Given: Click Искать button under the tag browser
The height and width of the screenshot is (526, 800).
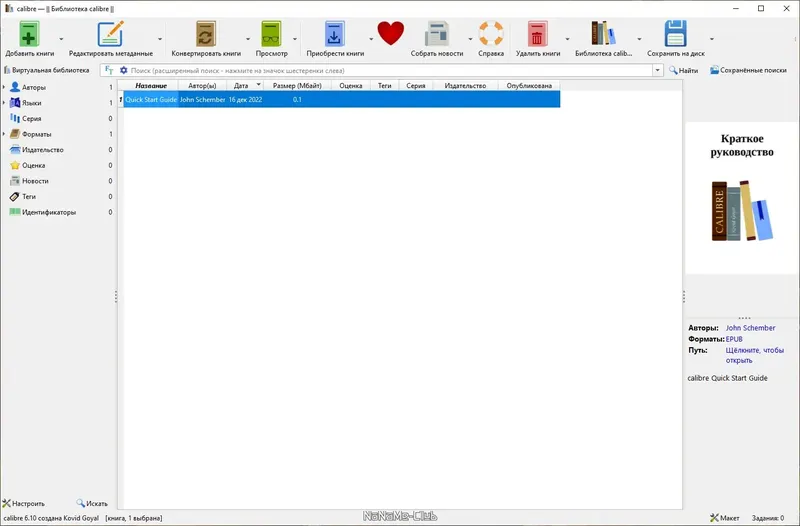Looking at the screenshot, I should tap(92, 504).
